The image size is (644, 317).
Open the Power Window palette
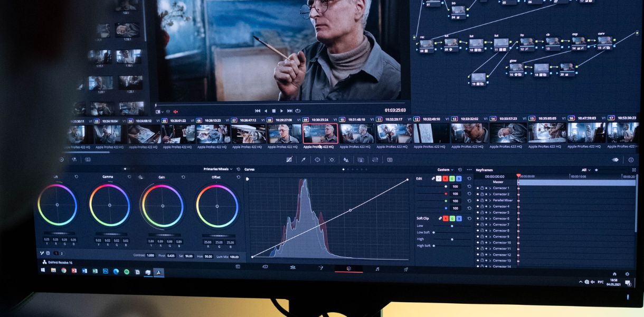click(x=318, y=159)
